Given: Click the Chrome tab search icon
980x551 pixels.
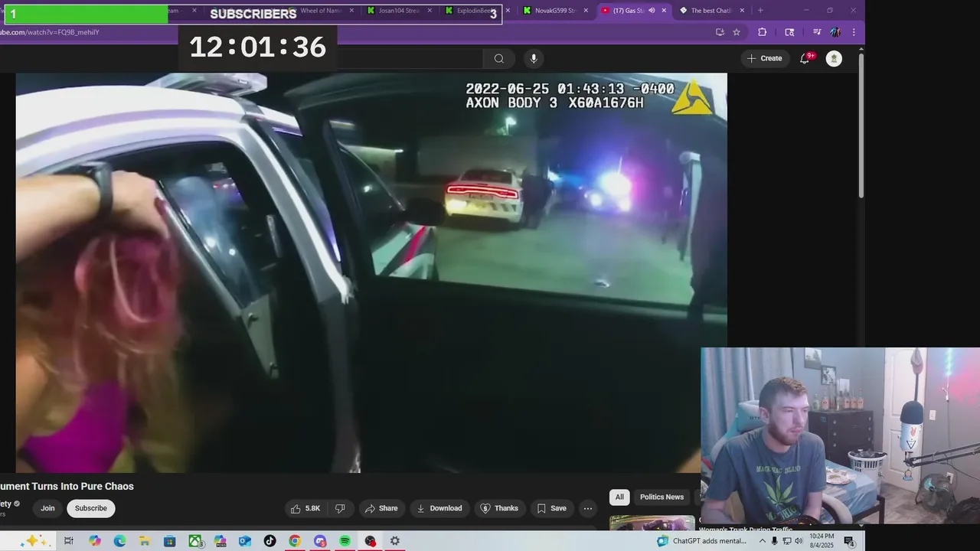Looking at the screenshot, I should click(789, 32).
